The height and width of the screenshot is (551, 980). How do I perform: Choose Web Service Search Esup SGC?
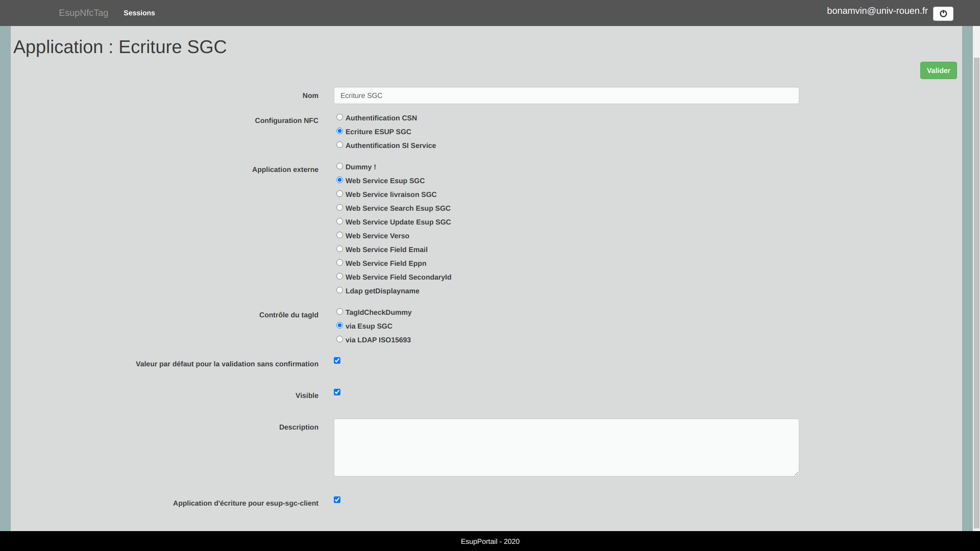(x=339, y=208)
